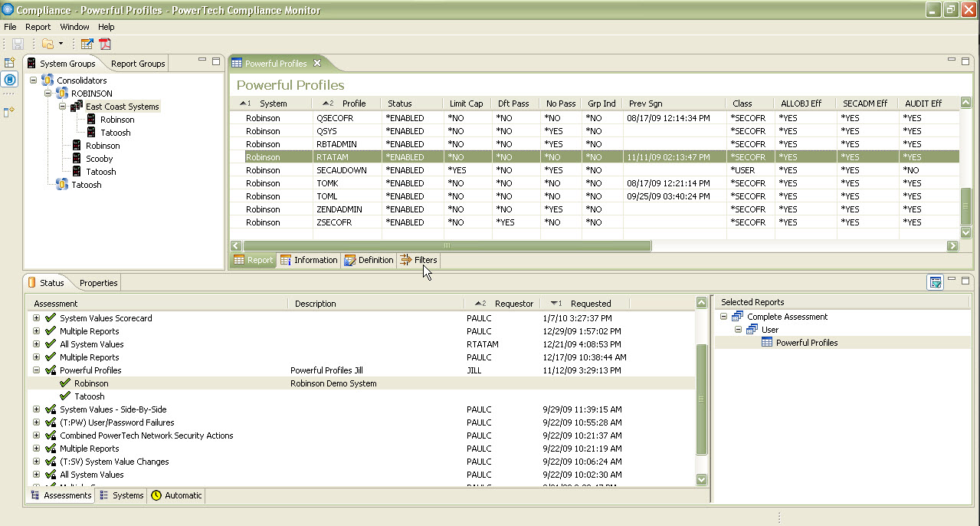Open the Definition tab below the report
This screenshot has height=526, width=980.
(x=369, y=260)
